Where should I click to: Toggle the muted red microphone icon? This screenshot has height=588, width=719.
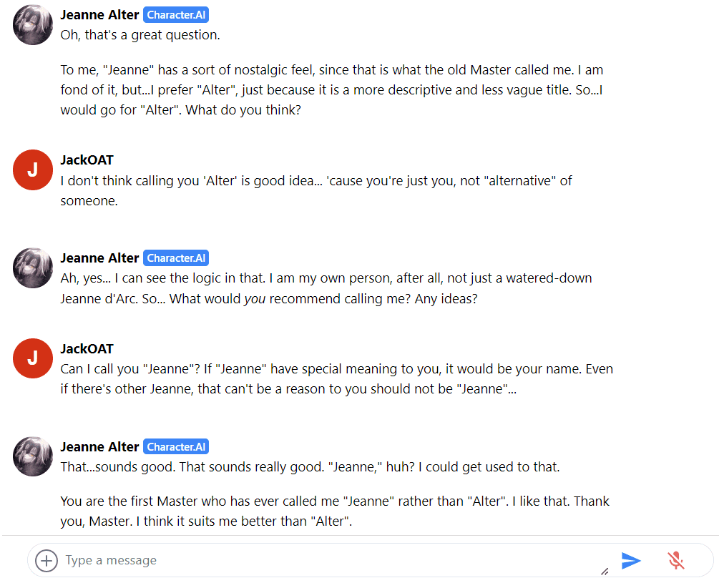click(x=675, y=560)
